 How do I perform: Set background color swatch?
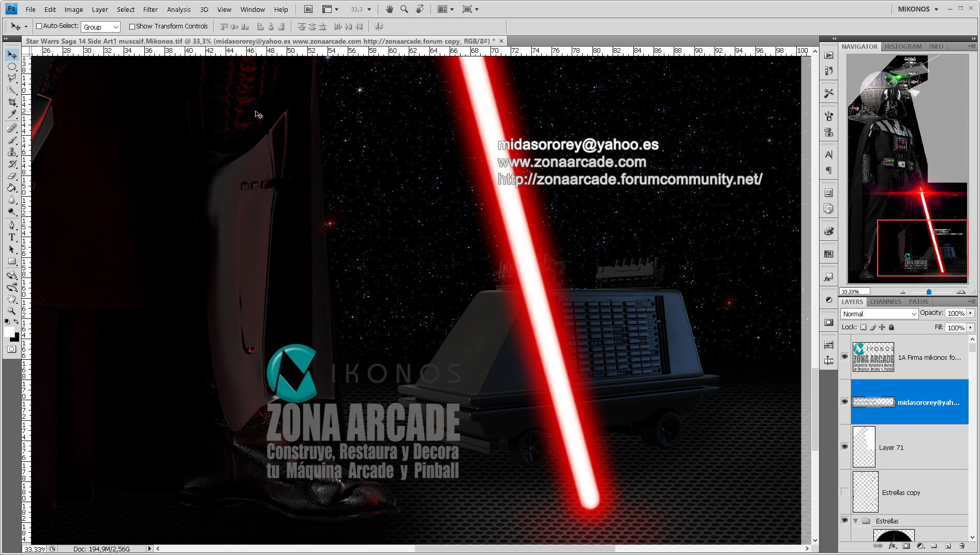(16, 338)
